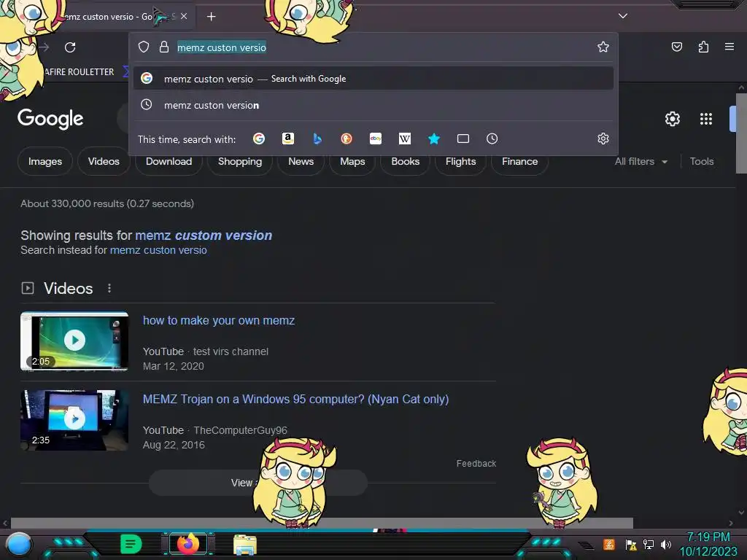Open the Save to Pocket icon

(x=676, y=47)
